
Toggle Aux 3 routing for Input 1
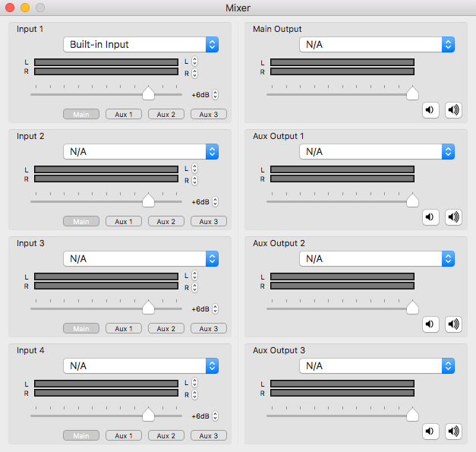pos(209,115)
